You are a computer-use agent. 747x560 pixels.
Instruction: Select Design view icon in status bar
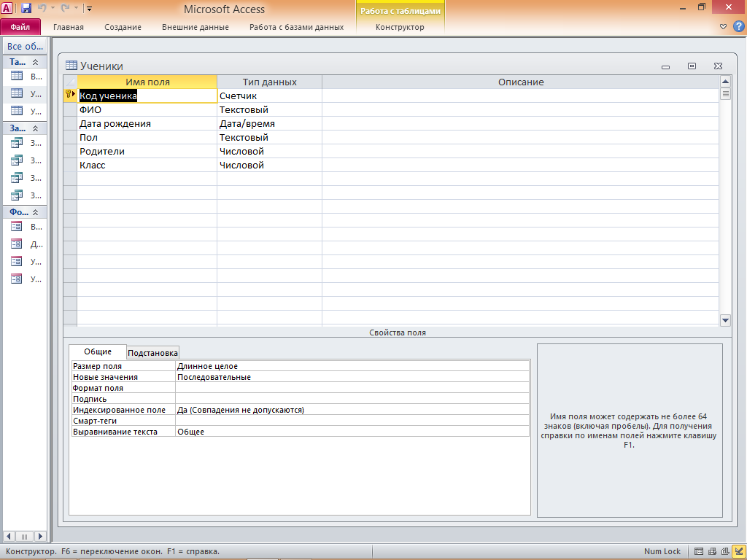738,551
